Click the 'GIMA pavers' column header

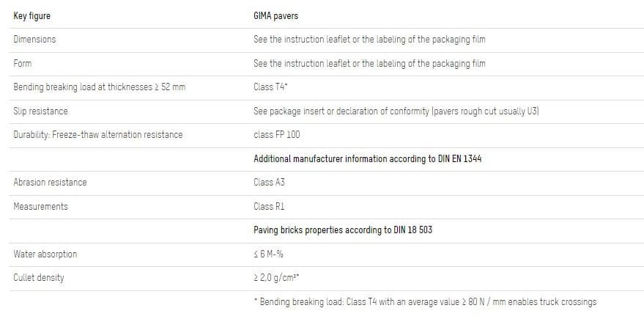pos(275,15)
